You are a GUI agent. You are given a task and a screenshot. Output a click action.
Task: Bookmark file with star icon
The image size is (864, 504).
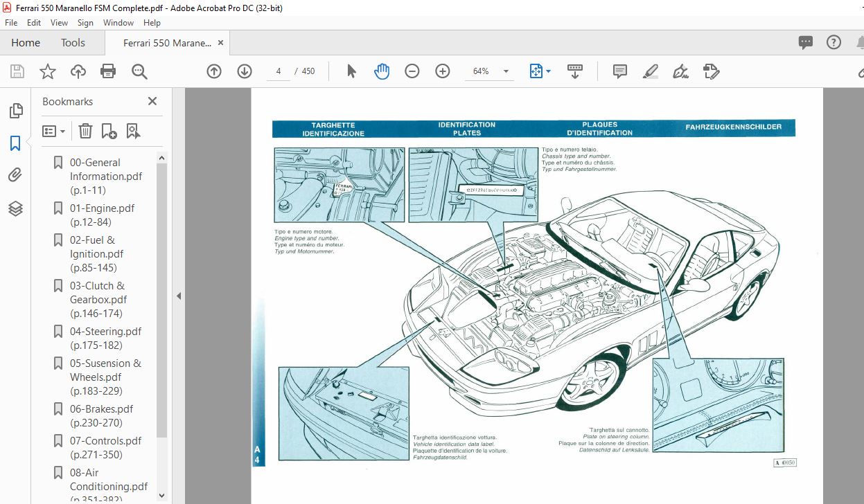47,71
